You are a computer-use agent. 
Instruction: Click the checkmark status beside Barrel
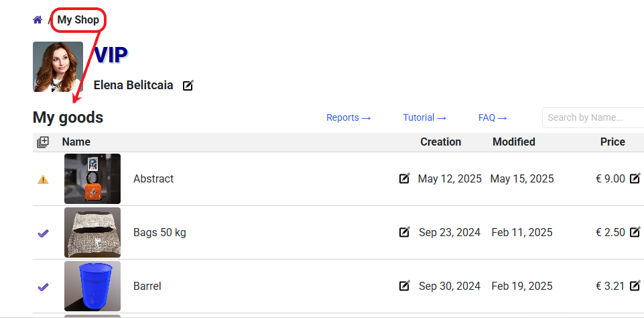tap(43, 286)
